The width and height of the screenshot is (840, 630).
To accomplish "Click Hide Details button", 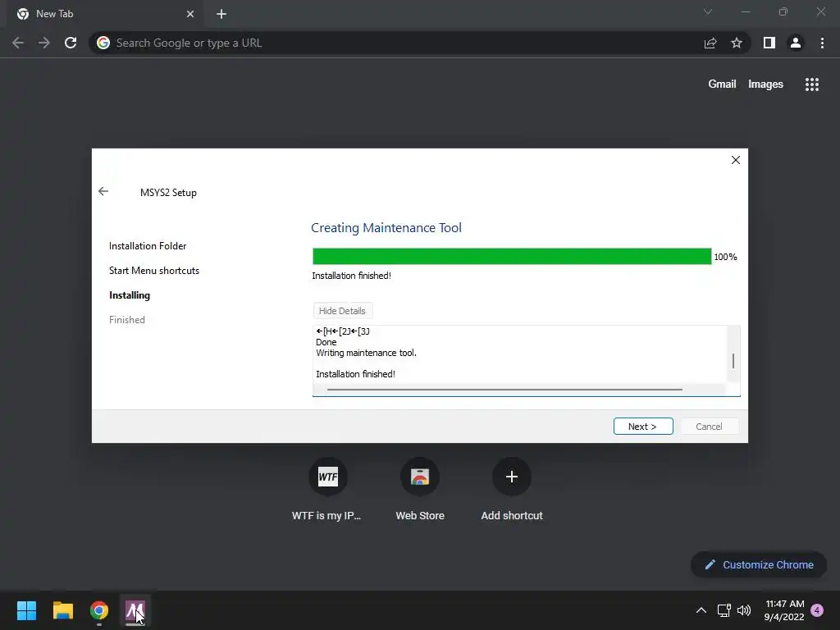I will (x=342, y=311).
